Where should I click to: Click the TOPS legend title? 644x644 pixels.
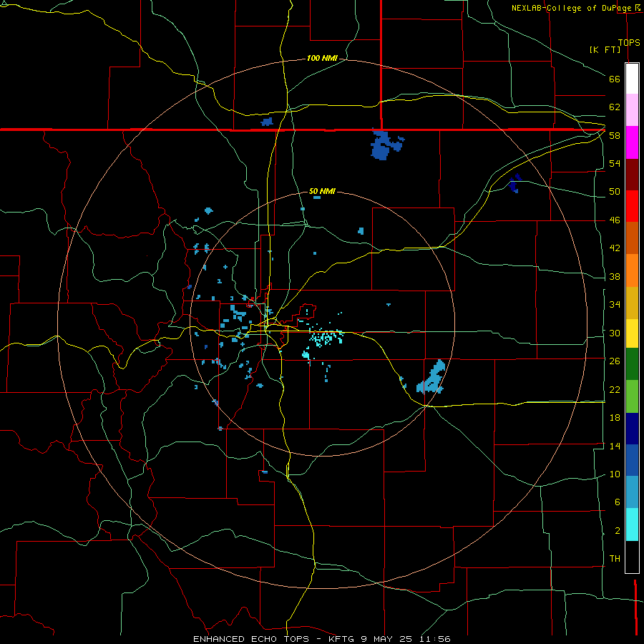click(629, 42)
